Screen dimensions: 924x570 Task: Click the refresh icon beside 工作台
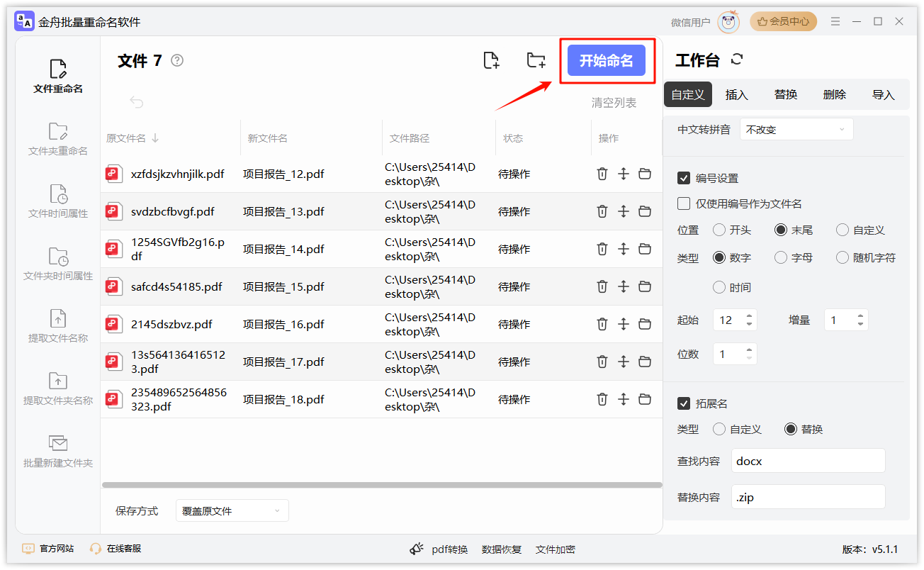pos(737,60)
